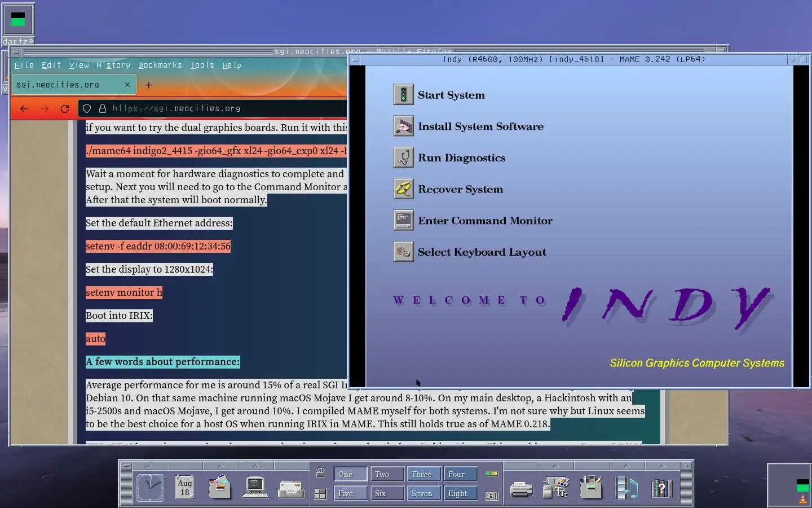Click 'A few words about performance:' heading
The width and height of the screenshot is (812, 508).
point(163,362)
